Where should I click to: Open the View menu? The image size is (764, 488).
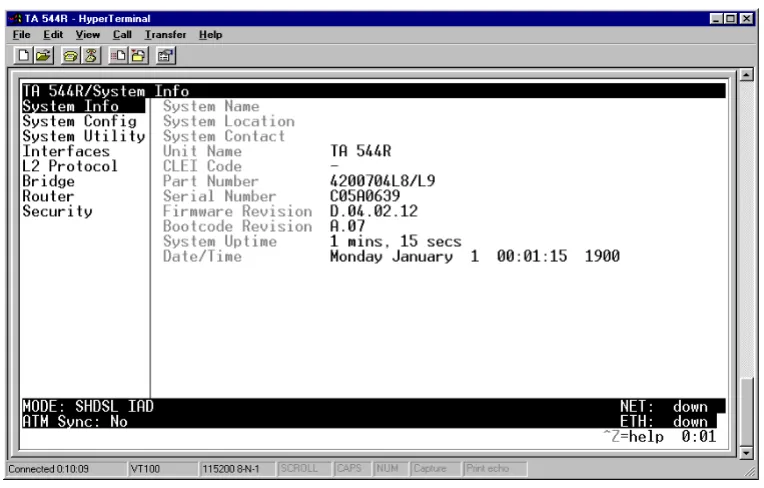[88, 35]
